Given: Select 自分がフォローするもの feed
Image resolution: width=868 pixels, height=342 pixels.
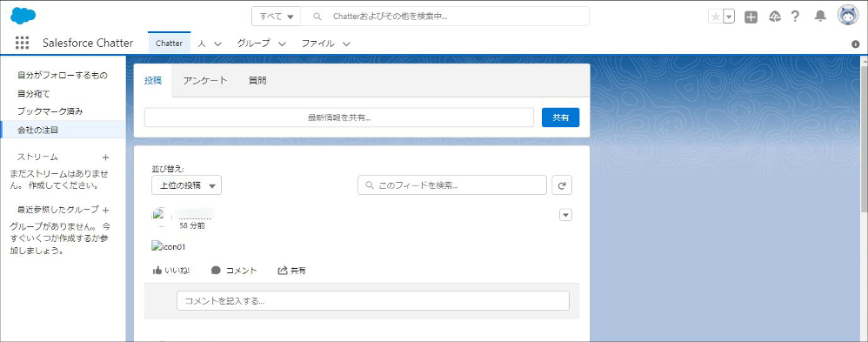Looking at the screenshot, I should point(63,76).
